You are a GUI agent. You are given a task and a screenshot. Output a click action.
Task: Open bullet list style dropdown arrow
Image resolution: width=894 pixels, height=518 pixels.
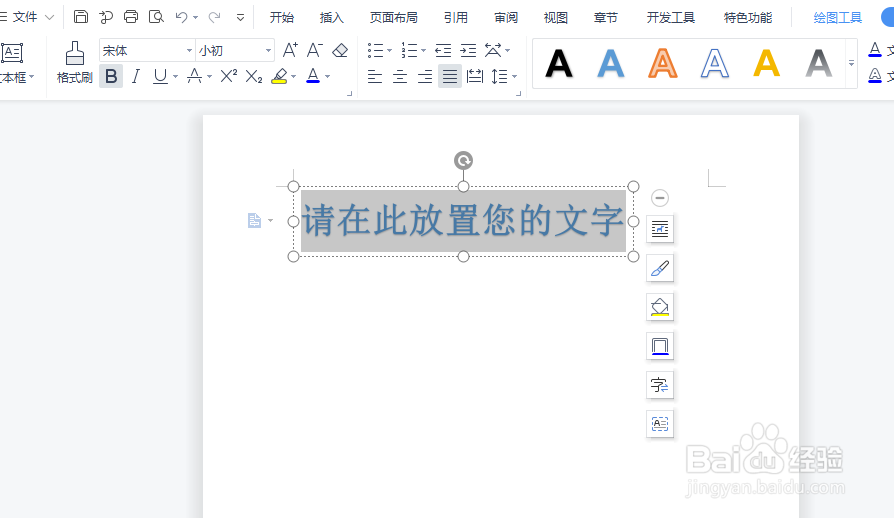(389, 50)
